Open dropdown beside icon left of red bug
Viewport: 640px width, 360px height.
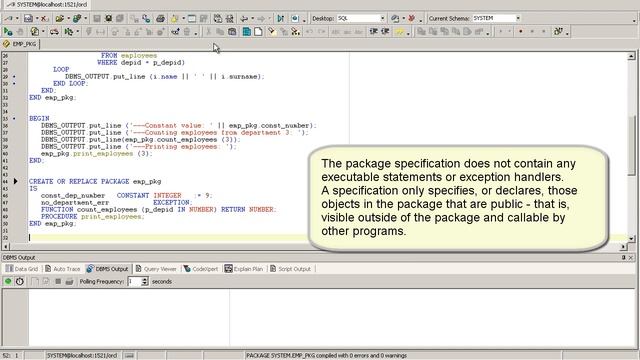[x=403, y=18]
